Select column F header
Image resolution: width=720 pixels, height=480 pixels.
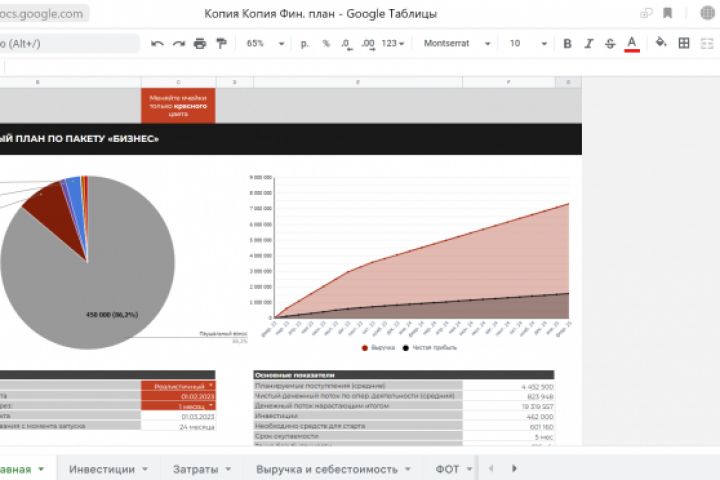(508, 82)
